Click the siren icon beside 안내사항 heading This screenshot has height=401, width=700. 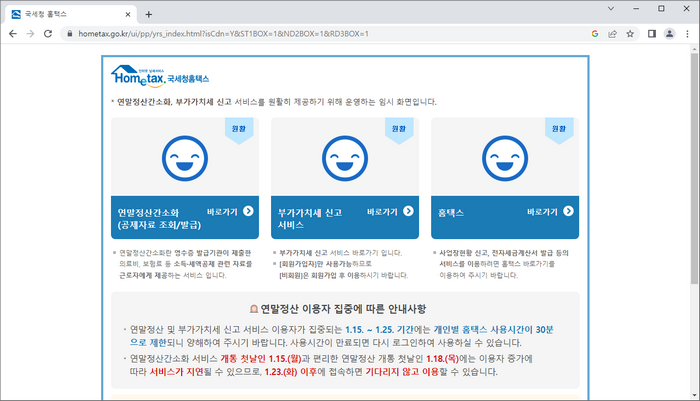254,309
